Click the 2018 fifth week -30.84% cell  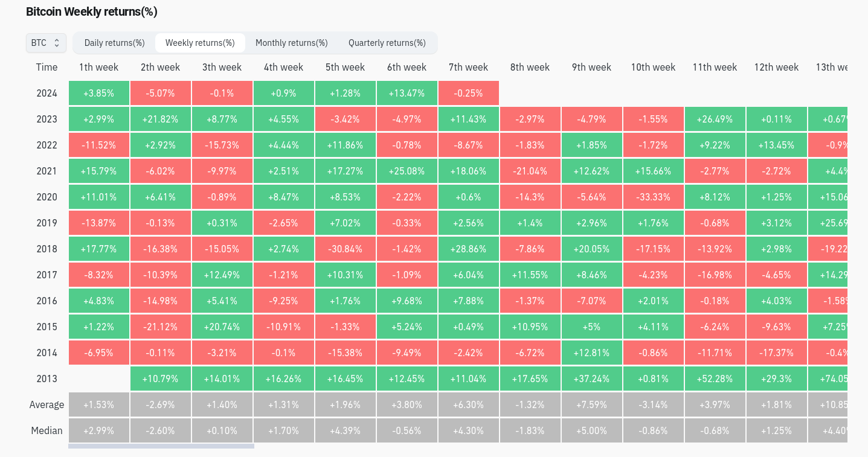click(x=346, y=249)
